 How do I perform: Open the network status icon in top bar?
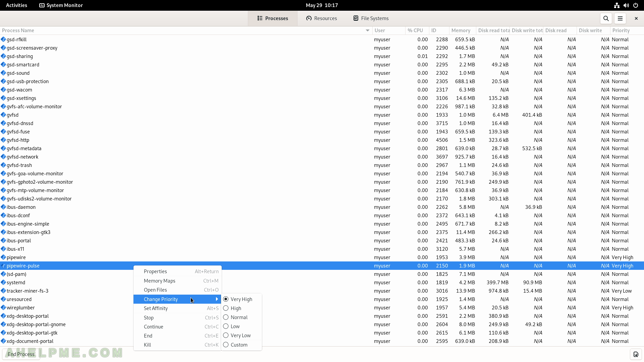coord(616,5)
